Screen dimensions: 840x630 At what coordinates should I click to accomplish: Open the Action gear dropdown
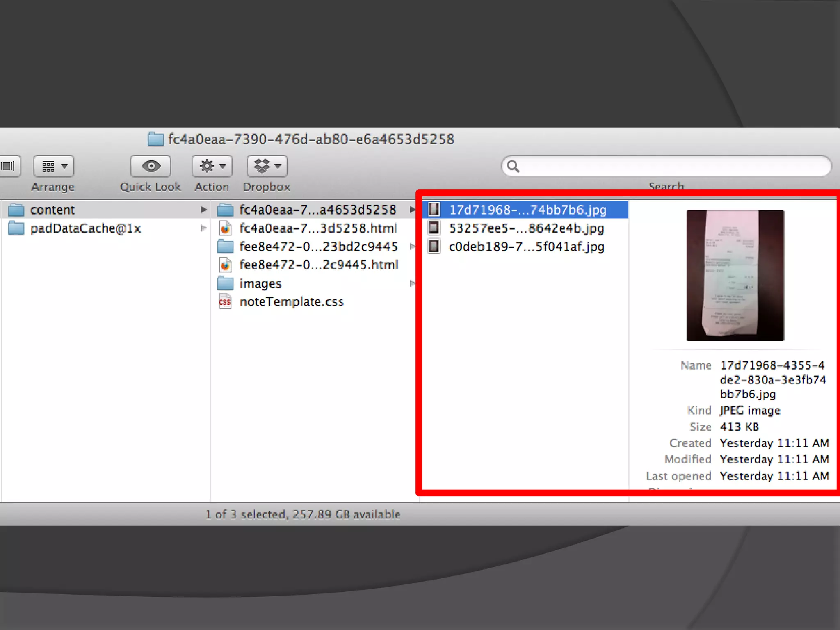point(212,166)
